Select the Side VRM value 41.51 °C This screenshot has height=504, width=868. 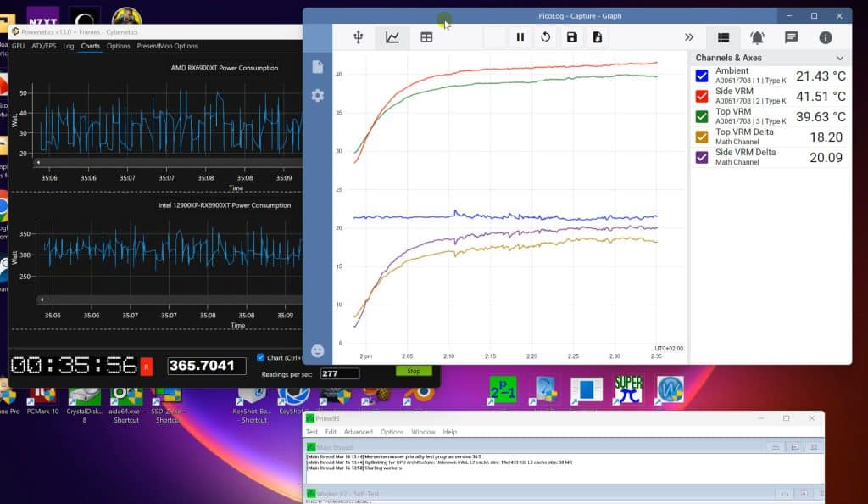click(821, 97)
